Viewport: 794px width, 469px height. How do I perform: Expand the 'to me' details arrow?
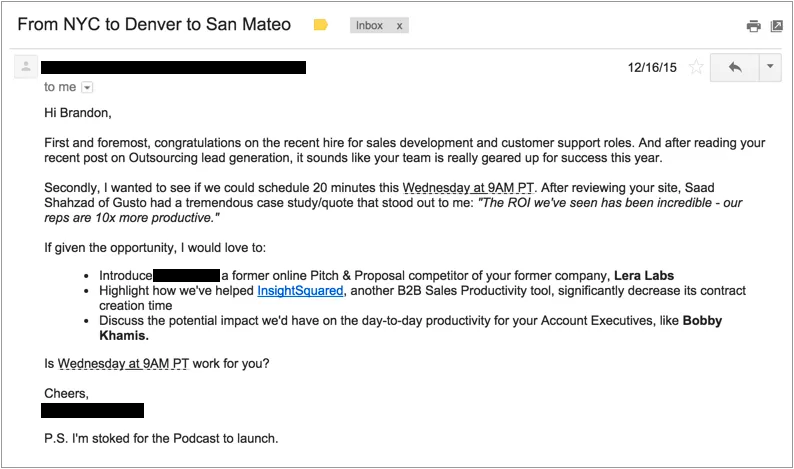[x=87, y=88]
